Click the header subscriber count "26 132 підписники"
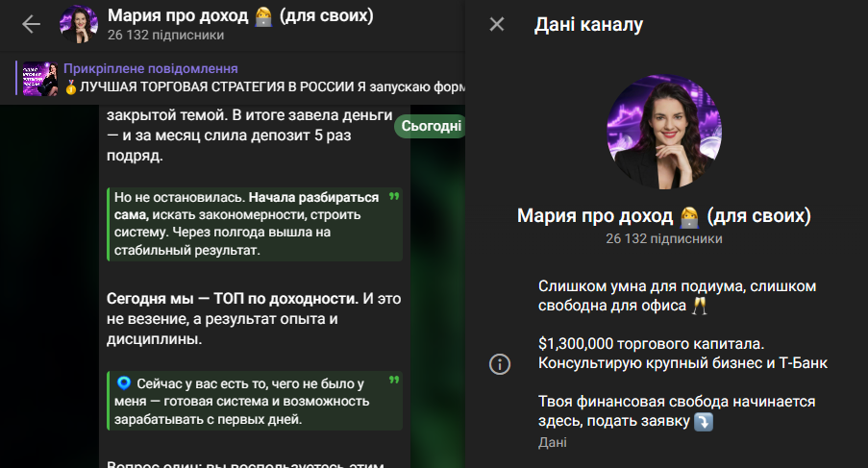The width and height of the screenshot is (868, 468). click(x=165, y=35)
